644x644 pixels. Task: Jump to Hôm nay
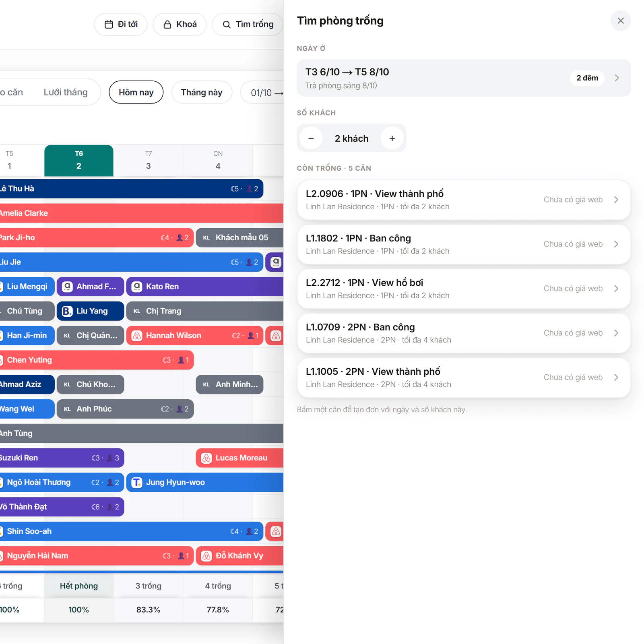[x=136, y=92]
